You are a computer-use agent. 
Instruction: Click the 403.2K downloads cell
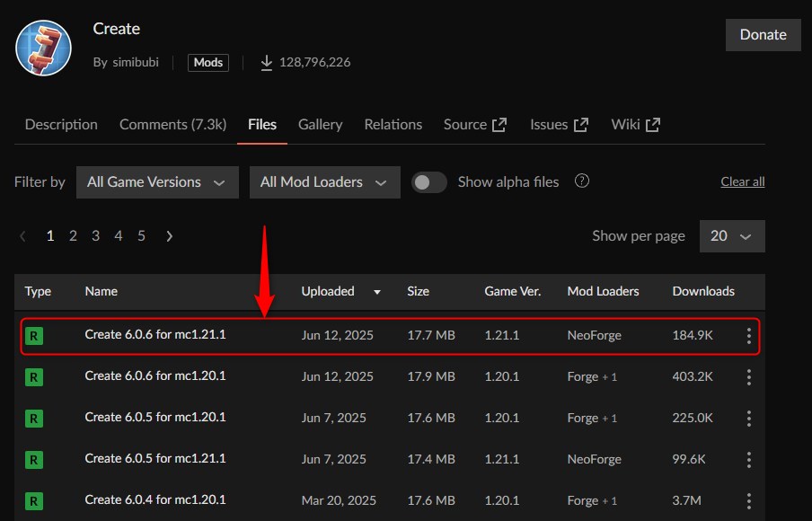(693, 377)
